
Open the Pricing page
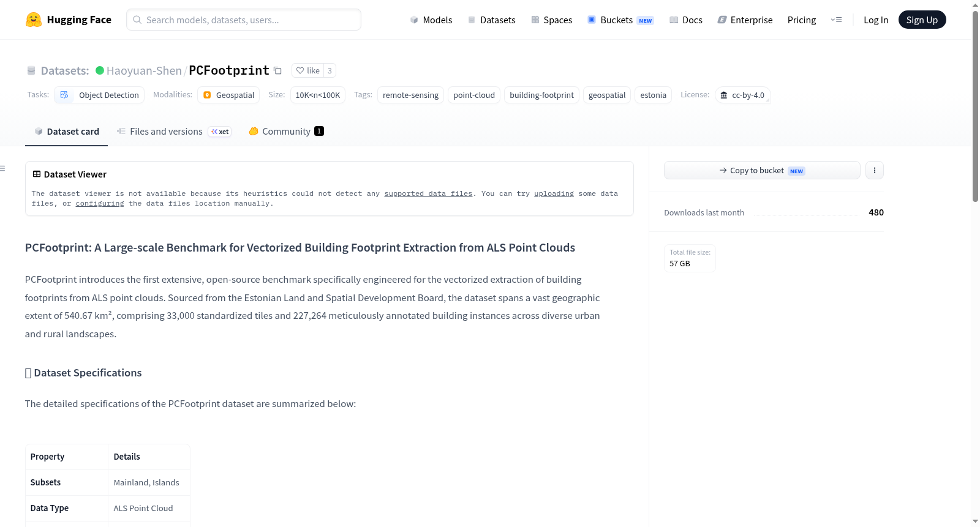(802, 20)
